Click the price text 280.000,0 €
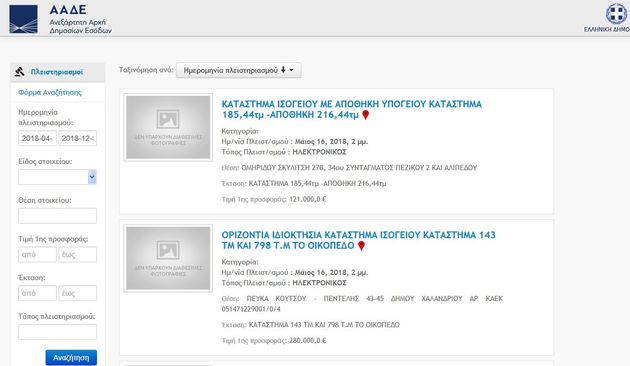 307,341
